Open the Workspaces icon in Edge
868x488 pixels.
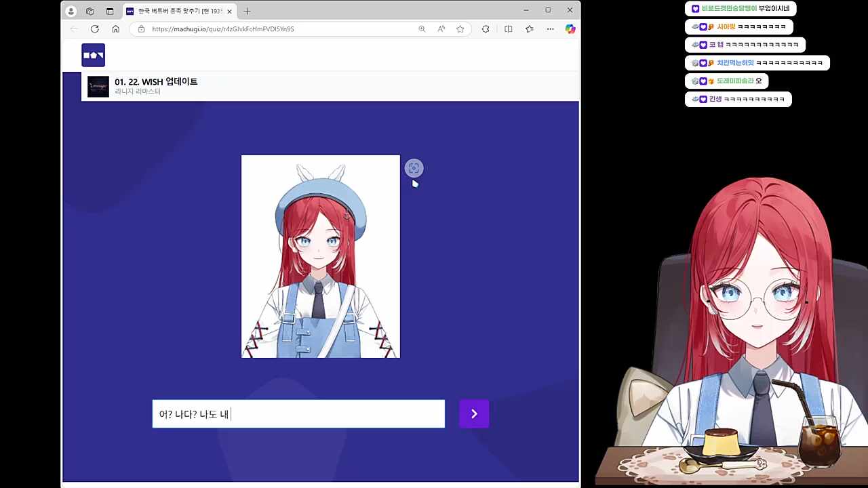(x=90, y=11)
